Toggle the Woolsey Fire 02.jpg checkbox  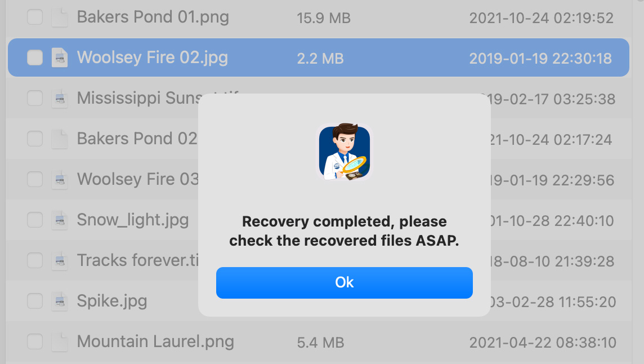point(35,57)
